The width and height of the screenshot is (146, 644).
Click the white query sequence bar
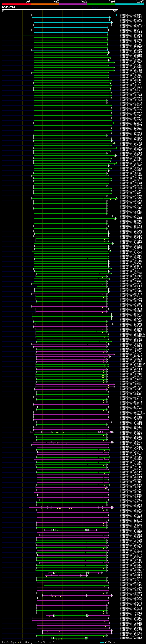(x=60, y=10)
